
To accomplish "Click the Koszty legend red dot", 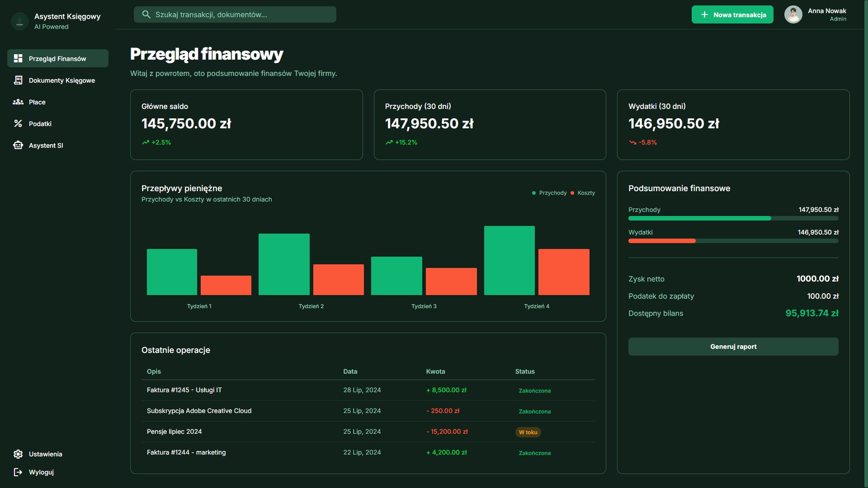I will click(572, 193).
